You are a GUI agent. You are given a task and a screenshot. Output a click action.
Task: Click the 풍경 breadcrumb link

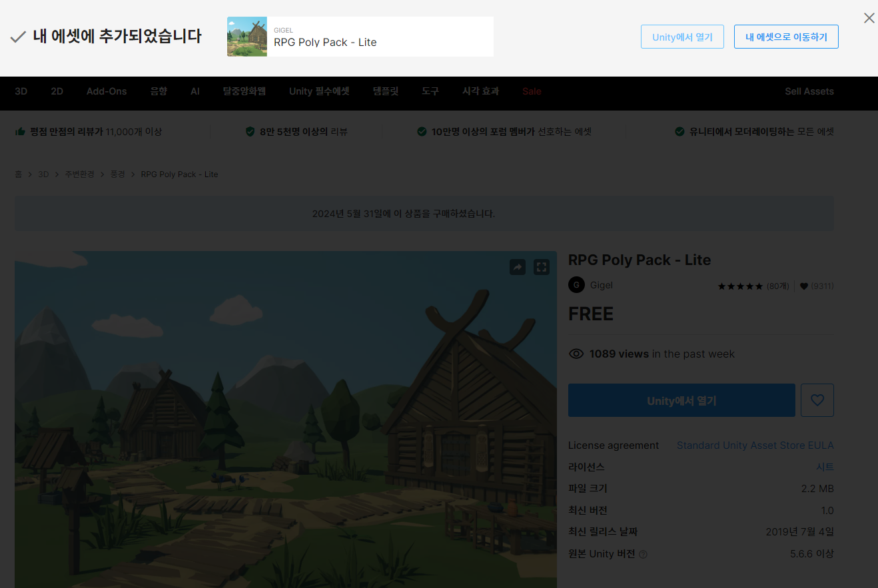pyautogui.click(x=117, y=174)
